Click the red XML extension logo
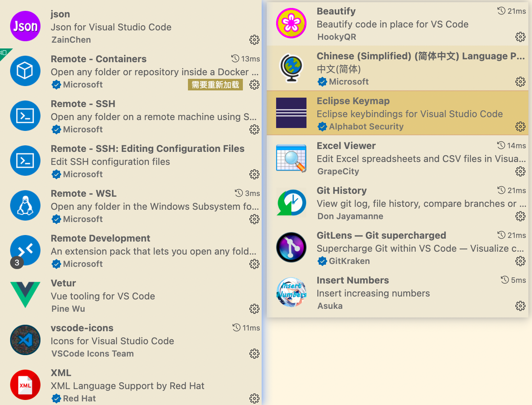This screenshot has height=405, width=532. [x=25, y=385]
